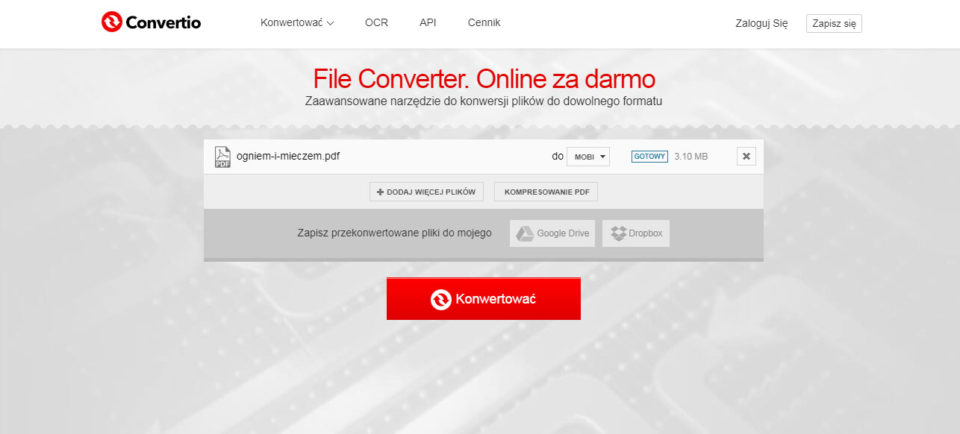Click the Zapisz się button
Image resolution: width=960 pixels, height=434 pixels.
point(834,23)
